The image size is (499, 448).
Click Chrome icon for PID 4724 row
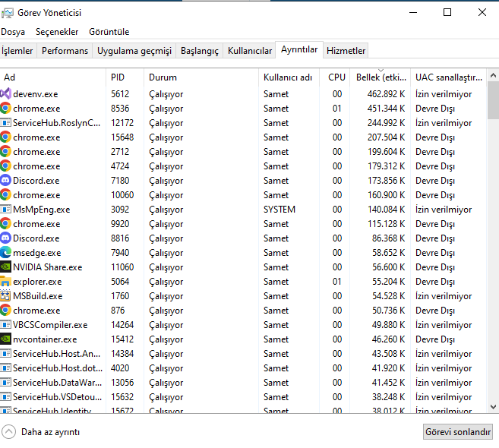click(x=6, y=166)
